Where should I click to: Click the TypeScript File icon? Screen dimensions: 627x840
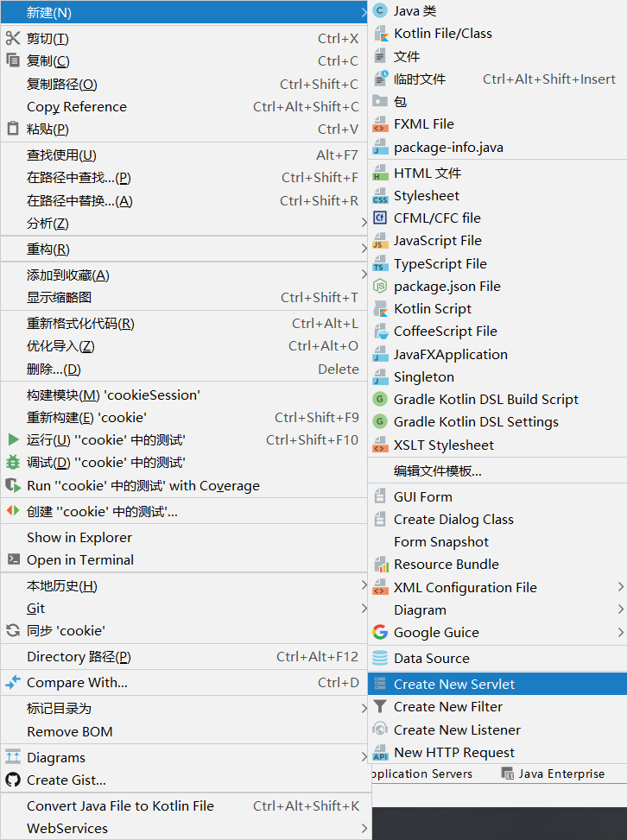(x=380, y=263)
